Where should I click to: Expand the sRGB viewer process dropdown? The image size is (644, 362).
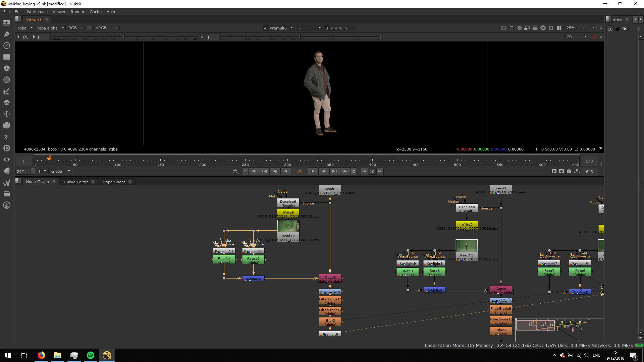coord(107,28)
